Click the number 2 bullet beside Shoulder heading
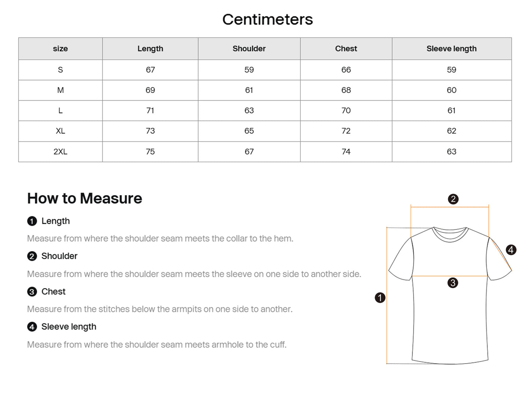The width and height of the screenshot is (532, 399). tap(32, 256)
